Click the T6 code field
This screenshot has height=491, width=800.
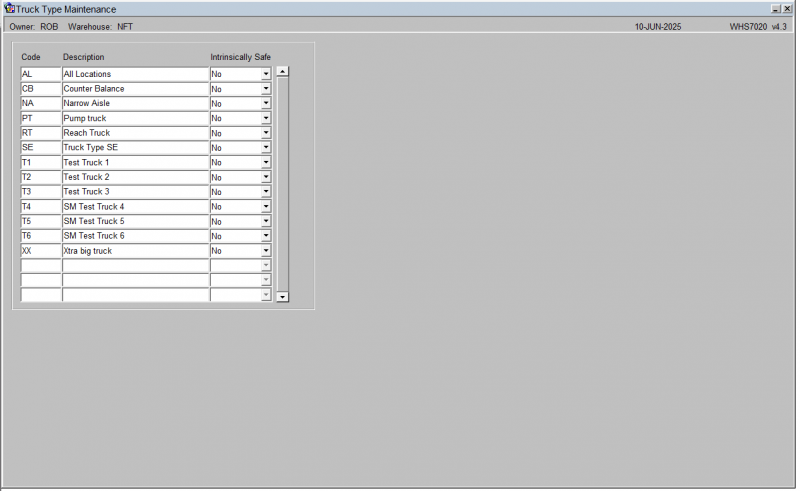pyautogui.click(x=41, y=236)
